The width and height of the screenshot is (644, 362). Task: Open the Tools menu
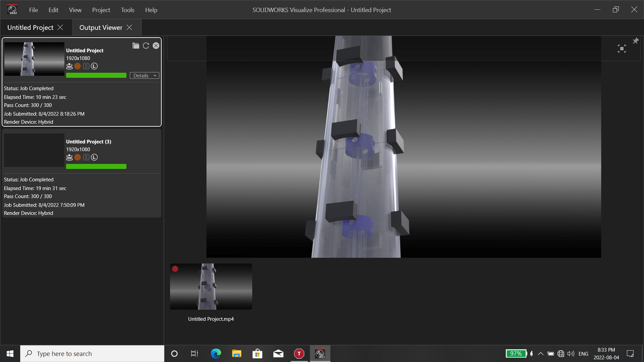127,10
